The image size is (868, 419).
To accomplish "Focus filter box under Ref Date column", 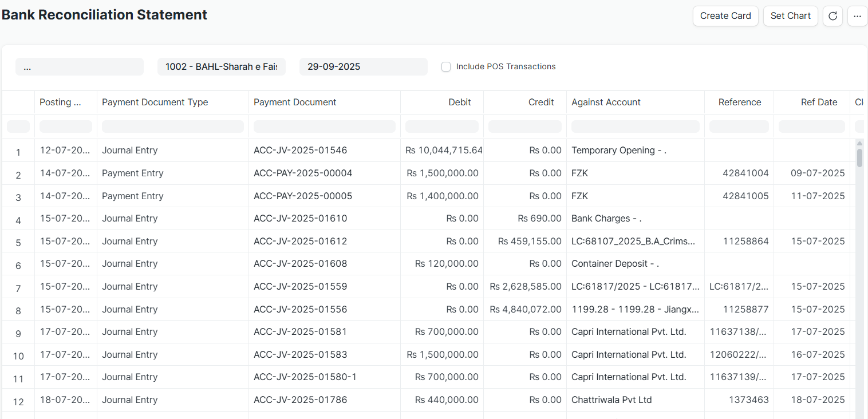I will click(x=812, y=127).
